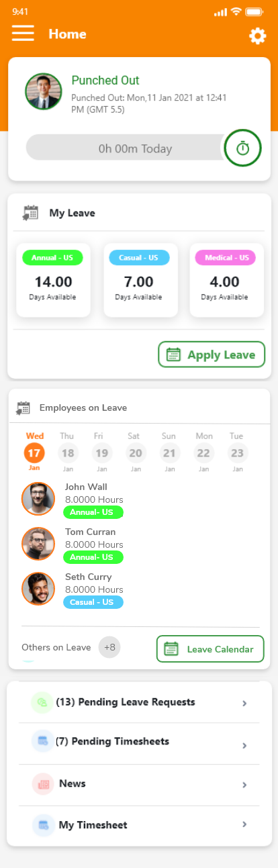
Task: Tap the Pending Timesheets icon
Action: pyautogui.click(x=42, y=742)
